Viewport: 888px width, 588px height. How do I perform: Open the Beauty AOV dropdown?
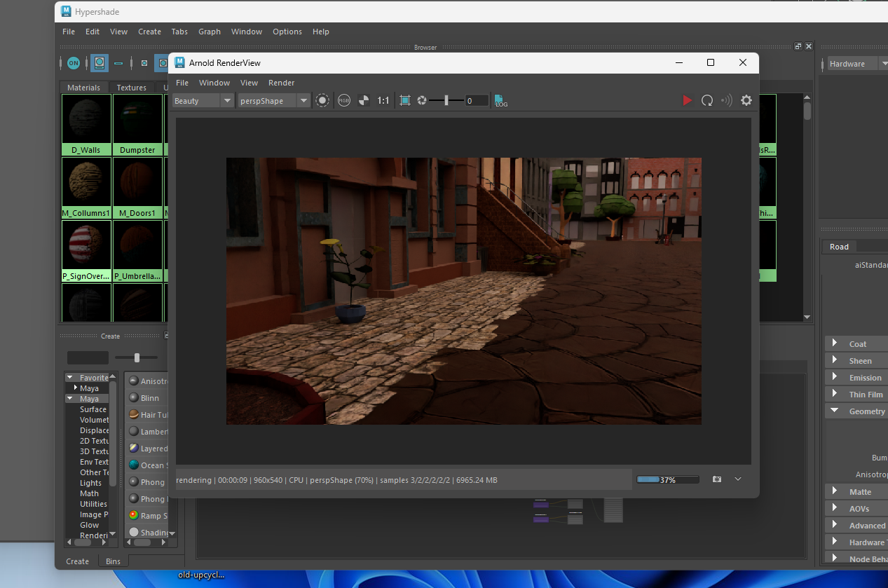tap(203, 101)
